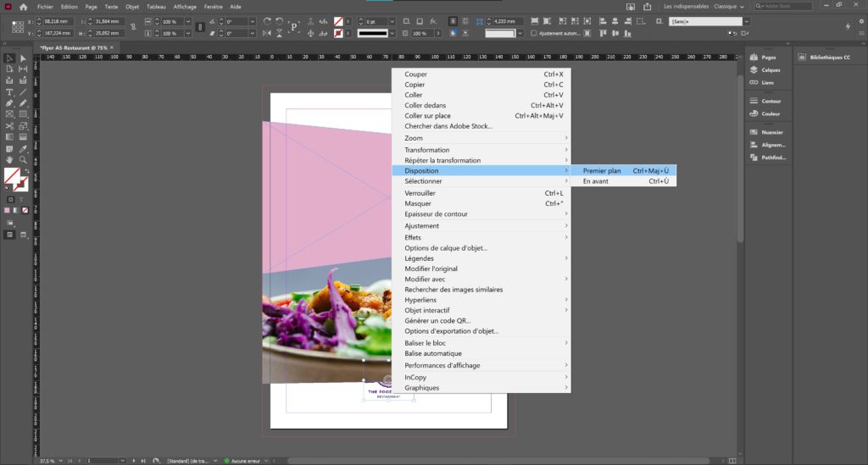
Task: Select the Rectangle shape tool
Action: (23, 113)
